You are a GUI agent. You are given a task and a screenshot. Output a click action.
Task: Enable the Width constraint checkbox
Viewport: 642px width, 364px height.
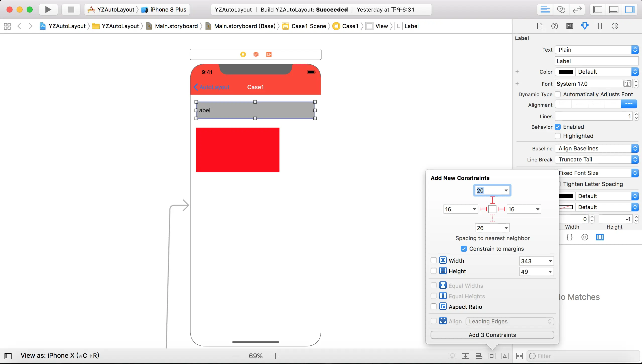[x=433, y=260]
